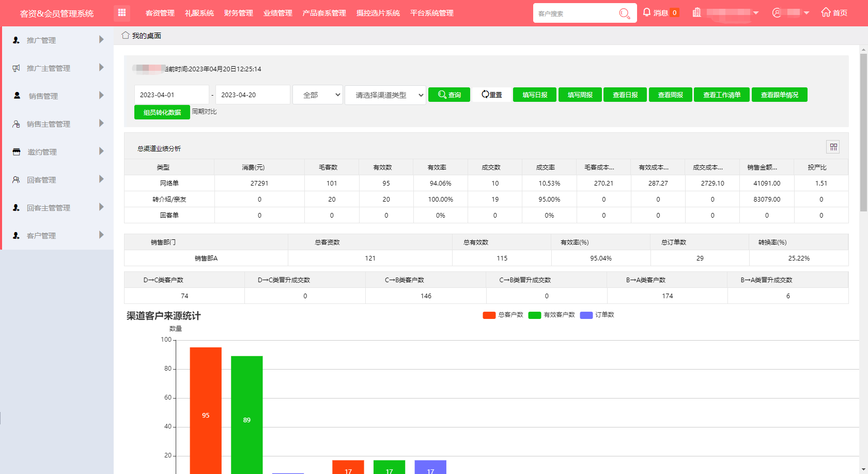Viewport: 868px width, 474px height.
Task: Open the message bell notifications
Action: click(x=646, y=12)
